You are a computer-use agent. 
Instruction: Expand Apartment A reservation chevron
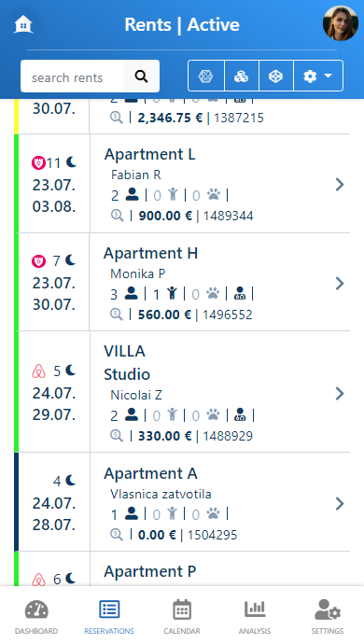click(x=340, y=503)
